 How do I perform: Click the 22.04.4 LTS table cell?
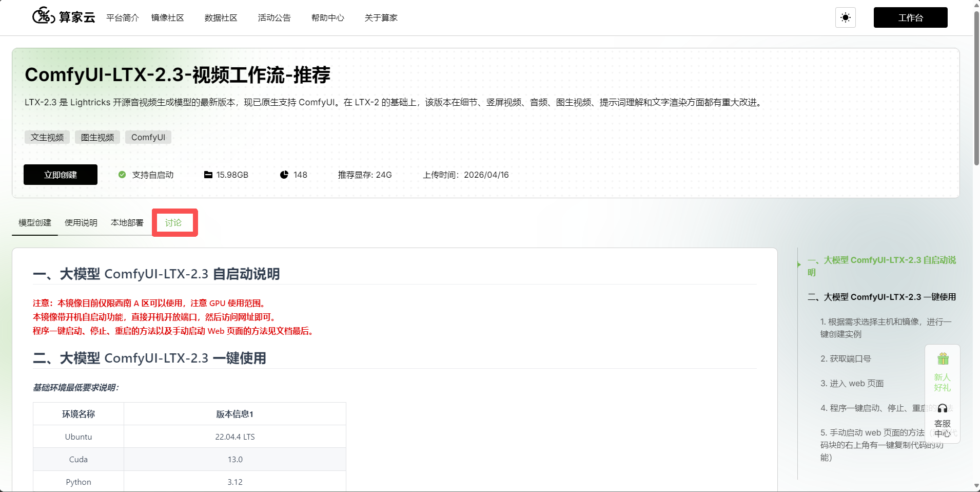click(x=235, y=437)
